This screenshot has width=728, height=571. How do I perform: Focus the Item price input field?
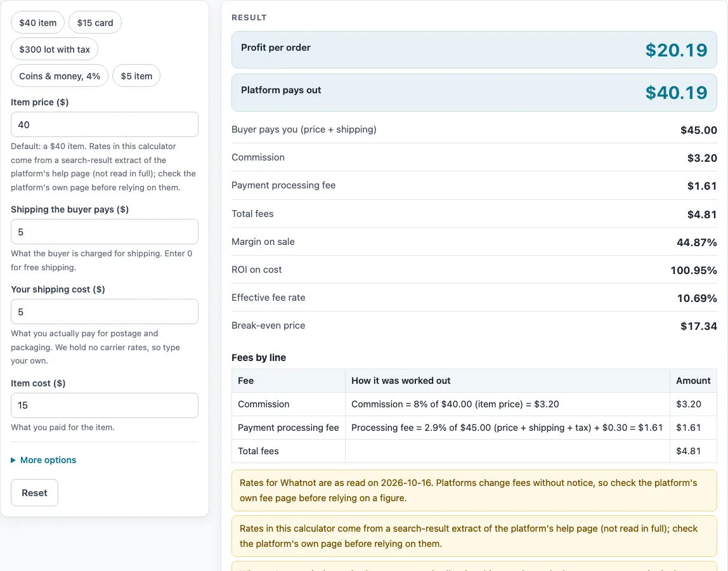(x=105, y=124)
